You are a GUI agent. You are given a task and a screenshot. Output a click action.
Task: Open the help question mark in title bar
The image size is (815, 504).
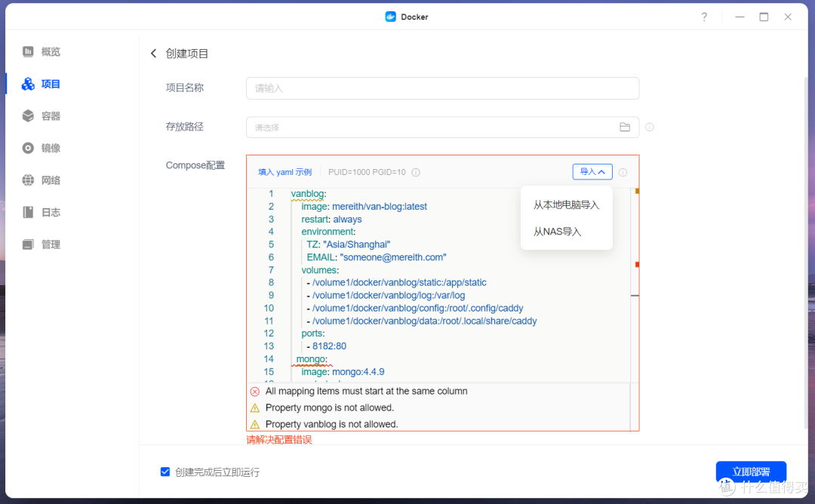tap(703, 16)
